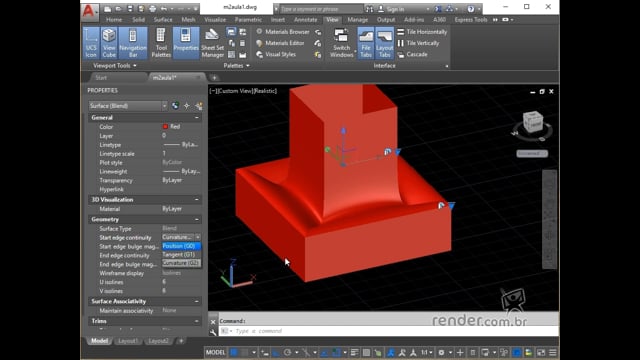The width and height of the screenshot is (640, 360).
Task: Open the Materials Browser
Action: tap(282, 32)
